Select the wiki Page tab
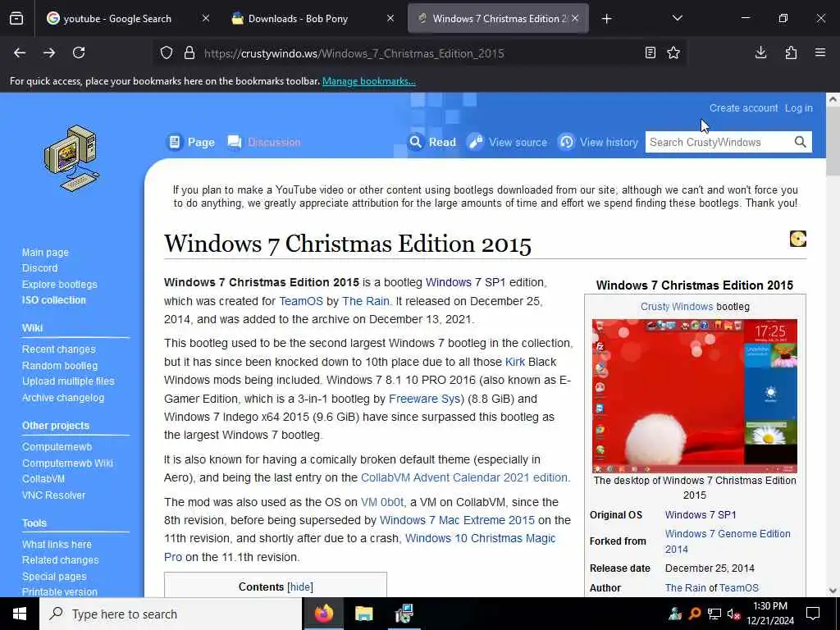The height and width of the screenshot is (630, 840). [x=190, y=142]
